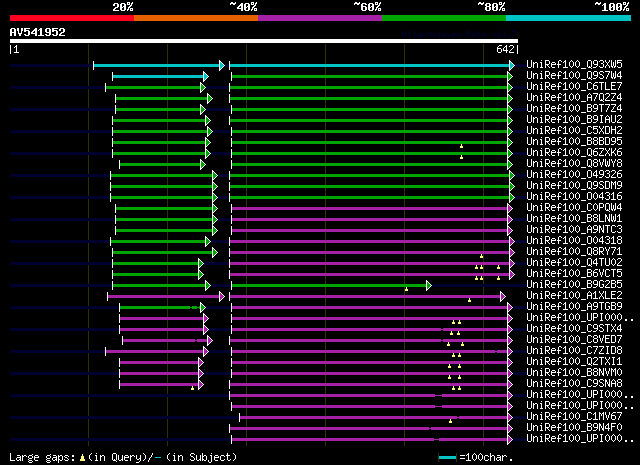Image resolution: width=640 pixels, height=465 pixels.
Task: Click the query end position label 642
Action: [x=505, y=49]
